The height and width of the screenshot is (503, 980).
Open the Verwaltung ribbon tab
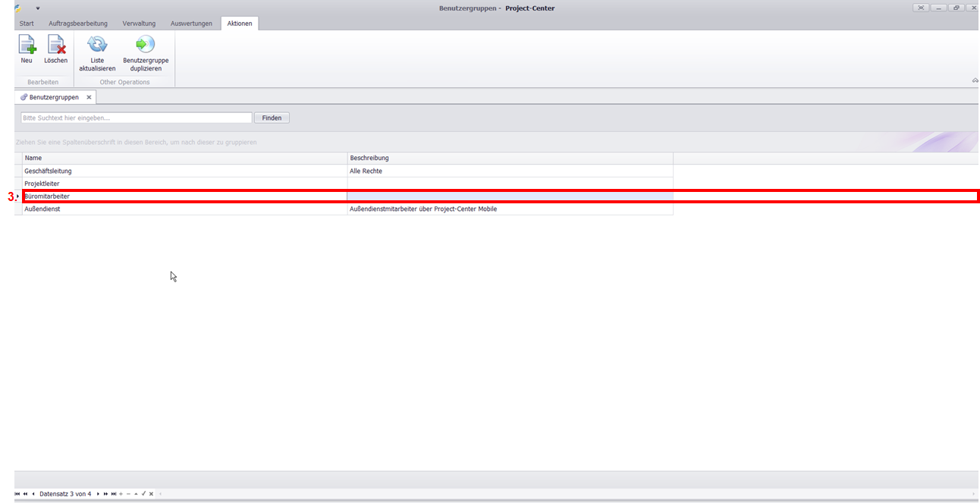139,24
